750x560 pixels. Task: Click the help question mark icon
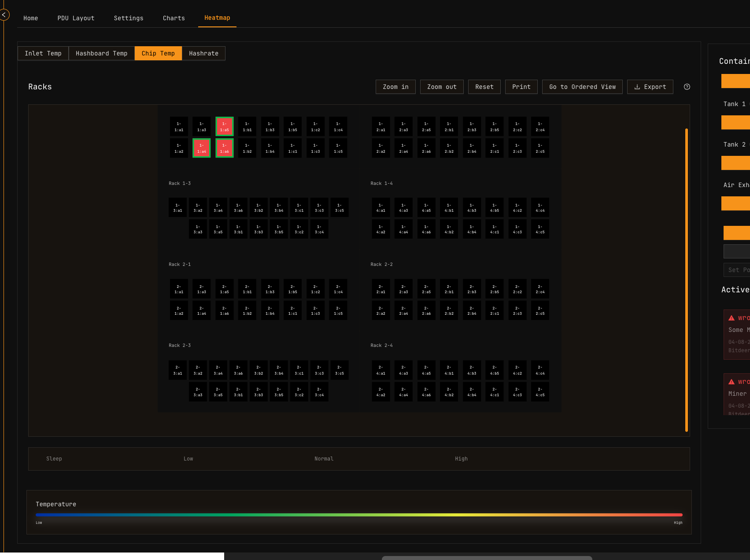click(687, 87)
